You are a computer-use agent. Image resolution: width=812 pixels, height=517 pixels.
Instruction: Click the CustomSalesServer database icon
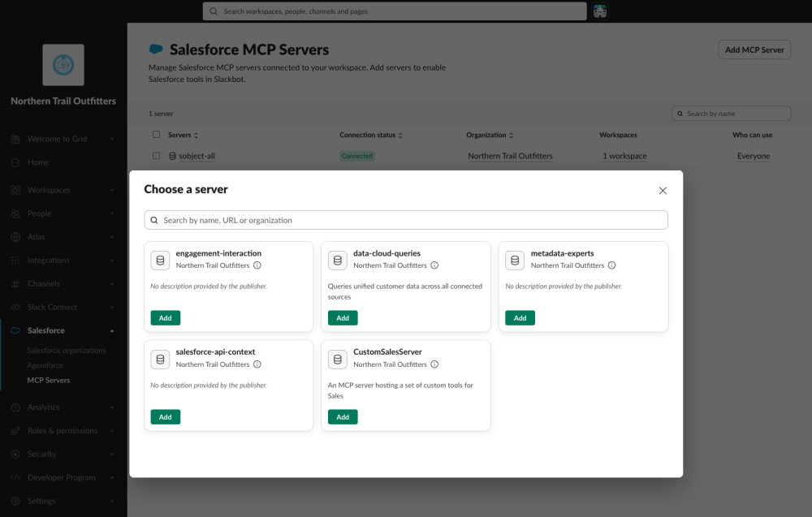click(x=338, y=359)
